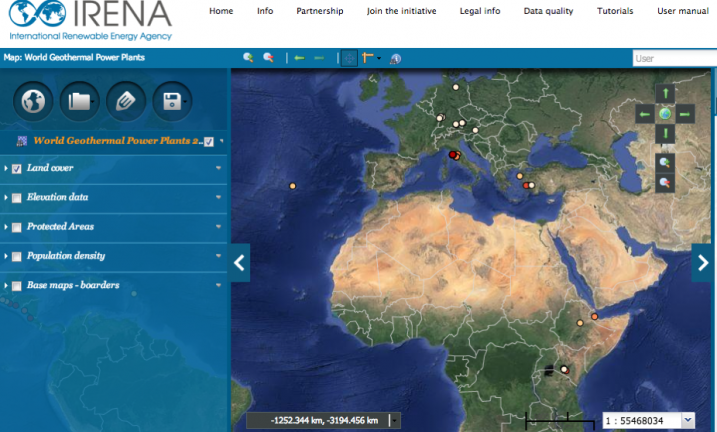Open the map scale dropdown
717x432 pixels.
tap(687, 421)
